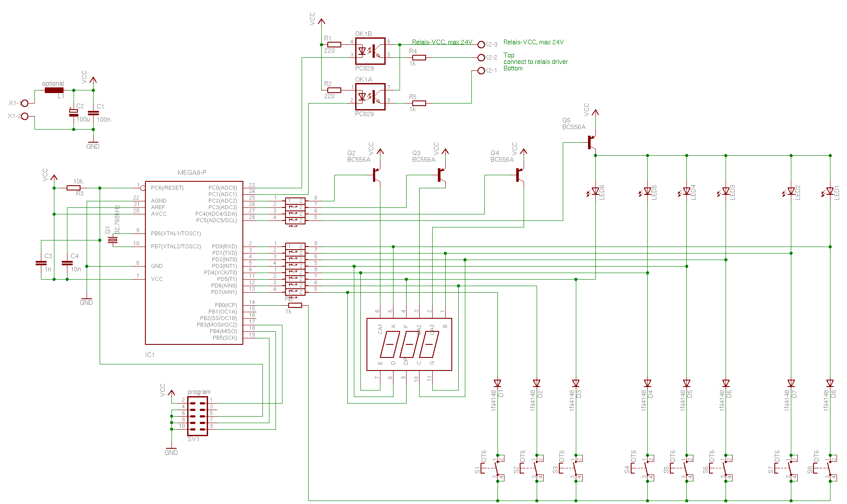Click the X2-3 connector terminal
The image size is (847, 504).
[481, 44]
